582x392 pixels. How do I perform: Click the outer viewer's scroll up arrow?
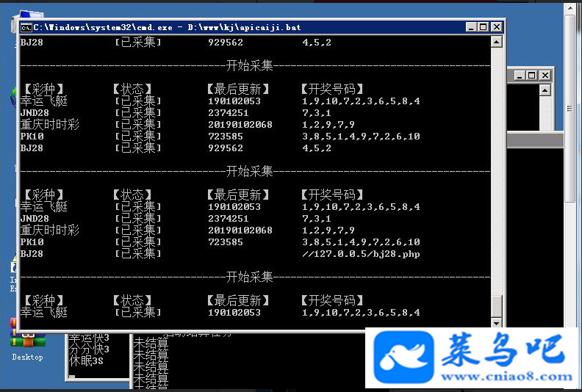[x=570, y=8]
